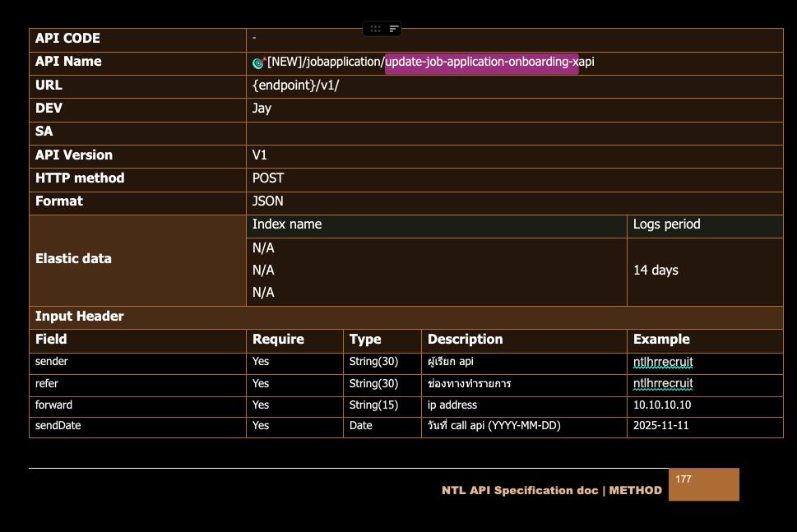The image size is (797, 532).
Task: Select the JSON format cell
Action: click(268, 201)
